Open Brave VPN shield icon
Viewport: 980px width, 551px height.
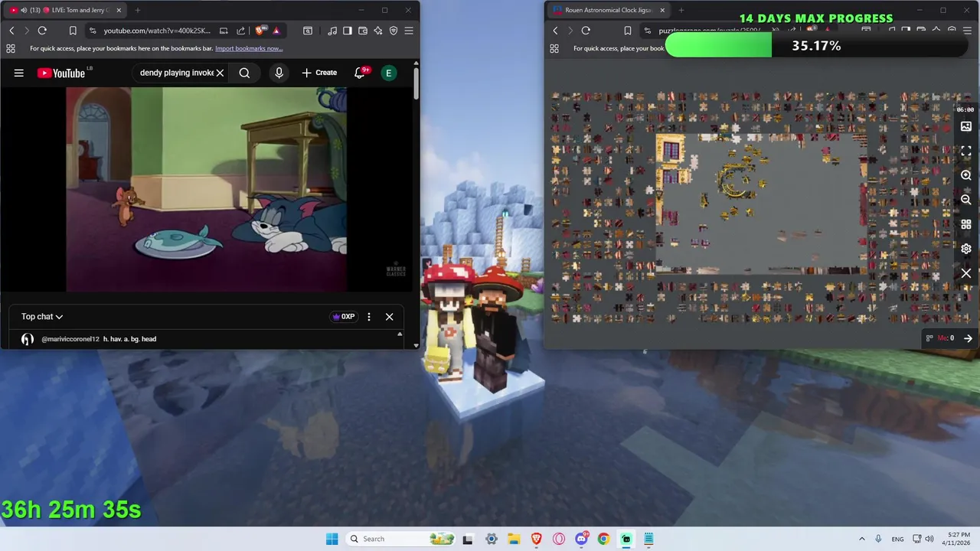394,31
